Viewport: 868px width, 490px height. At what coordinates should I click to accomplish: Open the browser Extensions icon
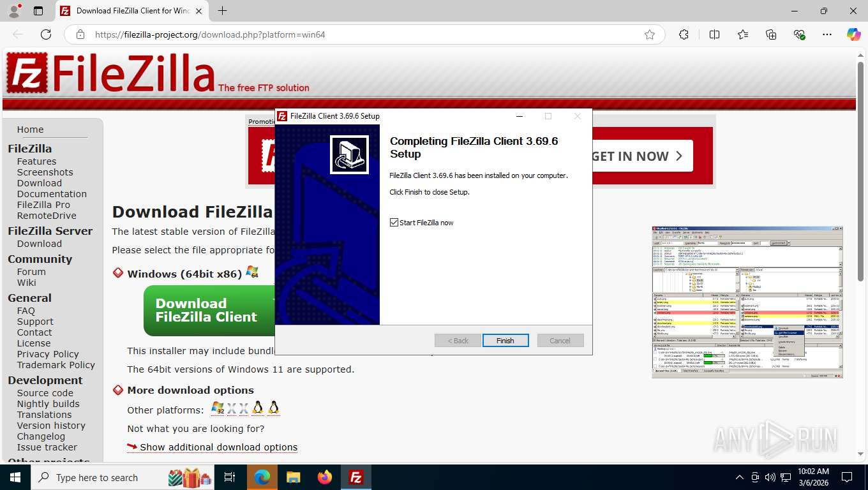[684, 34]
